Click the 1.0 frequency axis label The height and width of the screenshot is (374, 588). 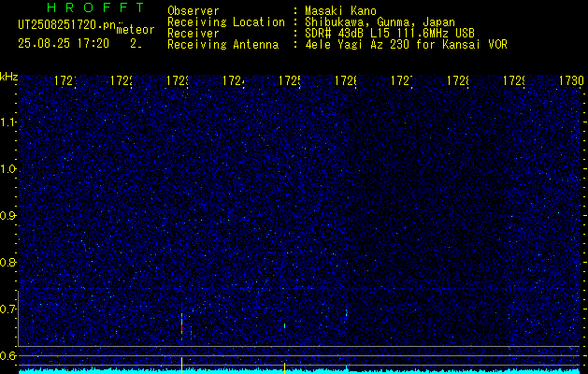click(x=7, y=169)
